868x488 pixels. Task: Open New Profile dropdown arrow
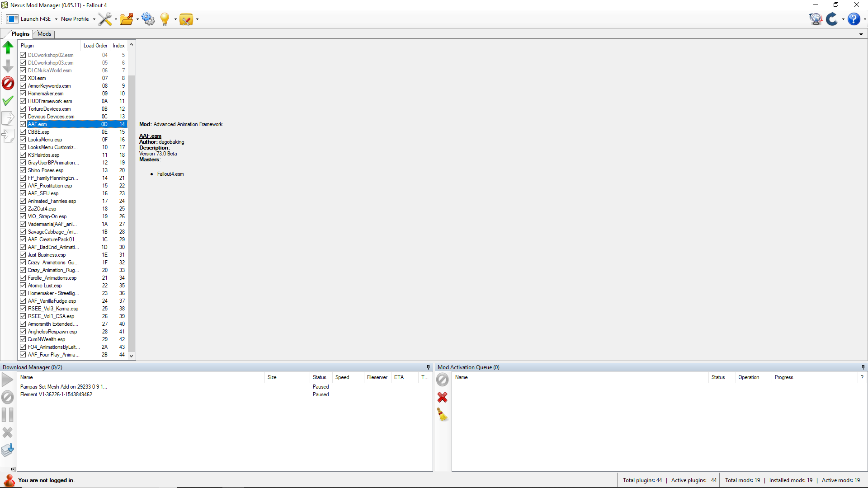pos(94,19)
